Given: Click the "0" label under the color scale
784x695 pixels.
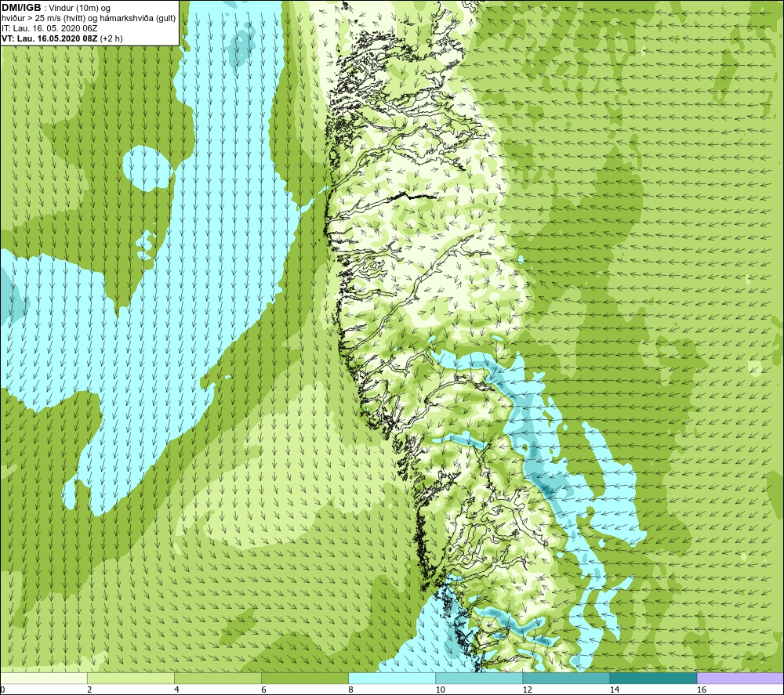Looking at the screenshot, I should pos(2,690).
